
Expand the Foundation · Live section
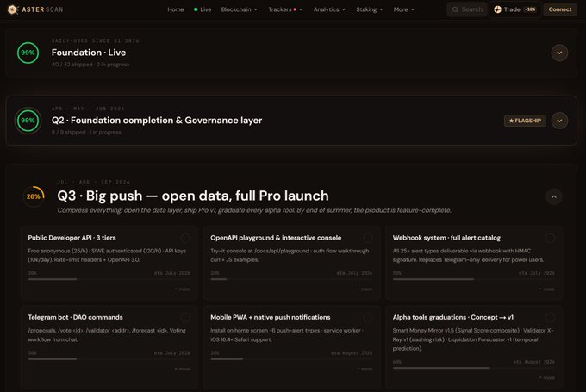pos(559,53)
